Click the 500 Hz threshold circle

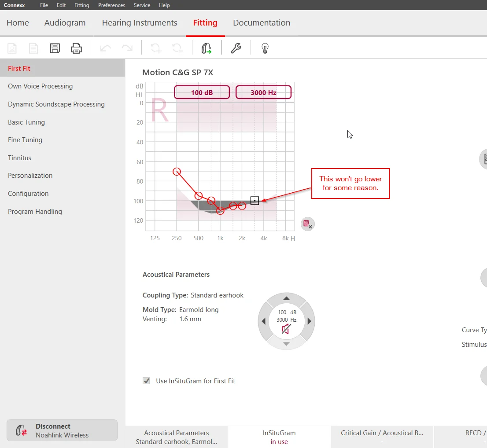199,196
